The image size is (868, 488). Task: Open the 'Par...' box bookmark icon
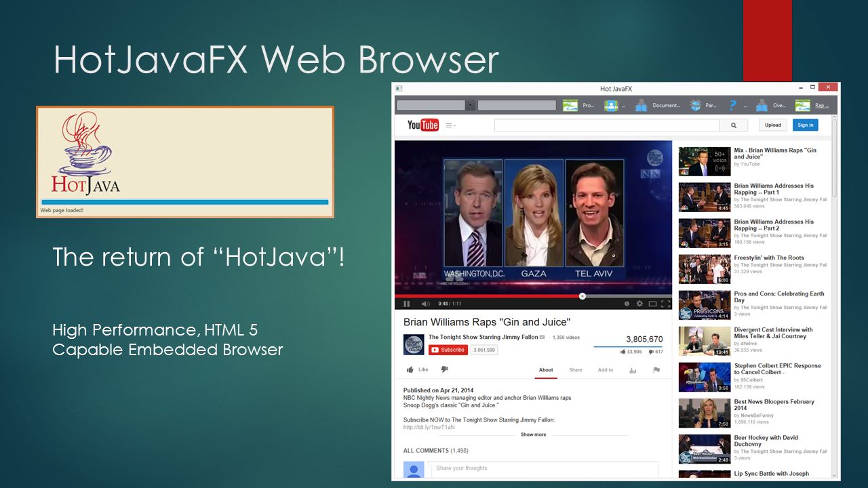[696, 105]
